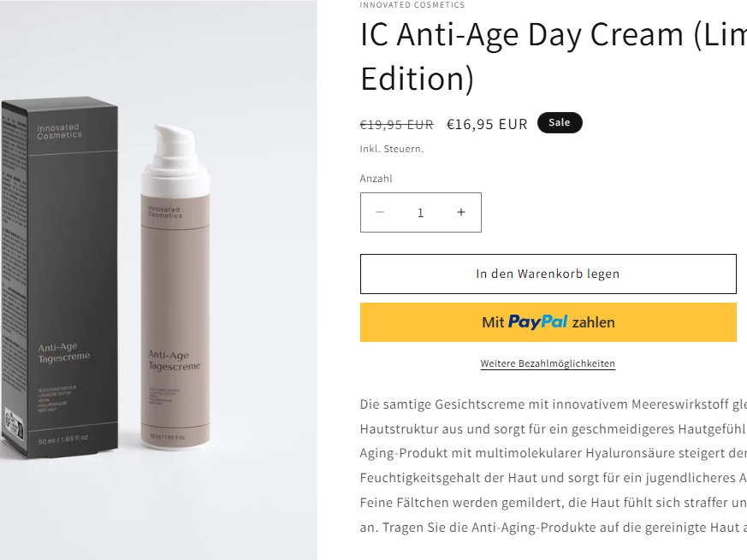
Task: Click the INNOVATED COSMETICS vendor text above the title
Action: [x=412, y=5]
